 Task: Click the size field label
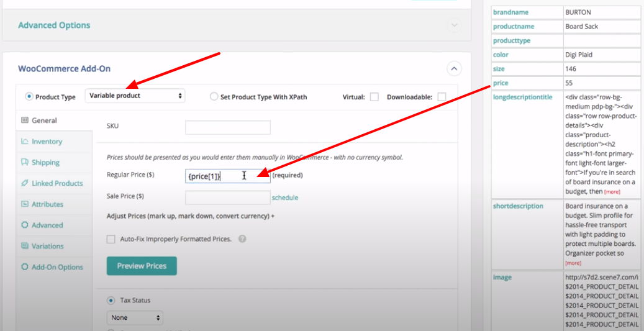pos(499,68)
